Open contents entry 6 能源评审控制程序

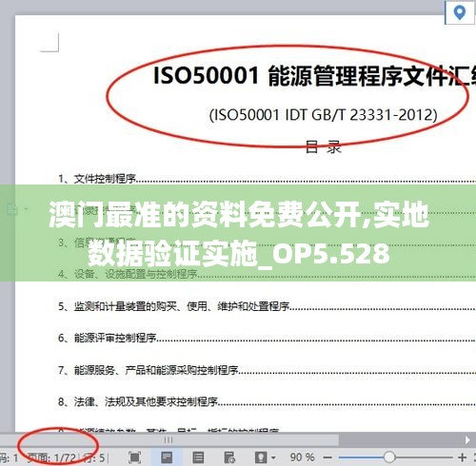point(107,338)
